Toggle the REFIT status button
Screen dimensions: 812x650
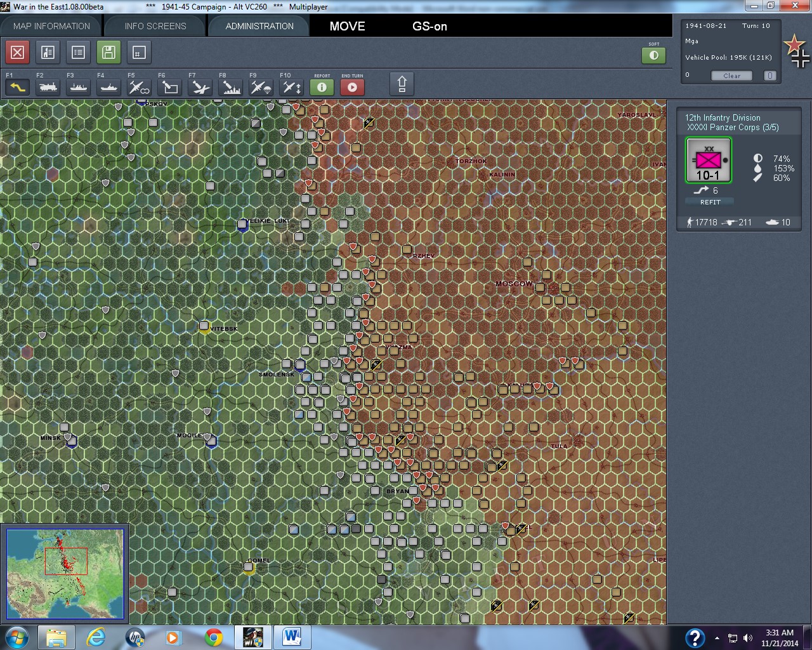pos(710,202)
